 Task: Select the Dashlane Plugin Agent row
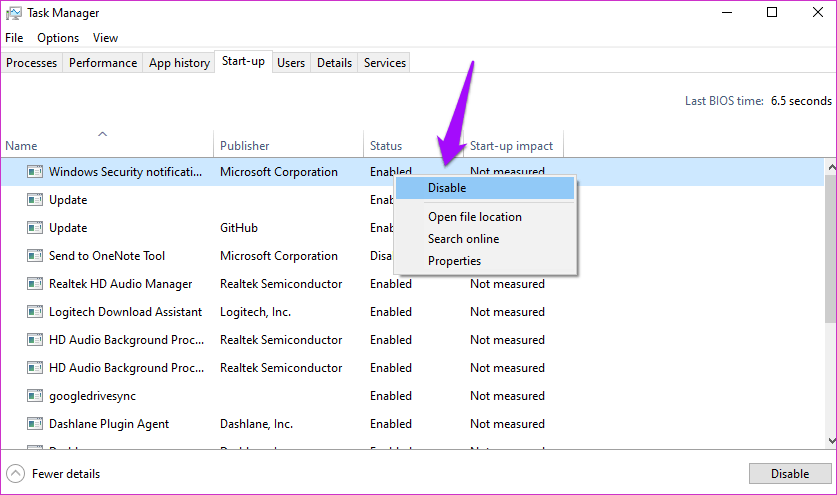coord(412,424)
